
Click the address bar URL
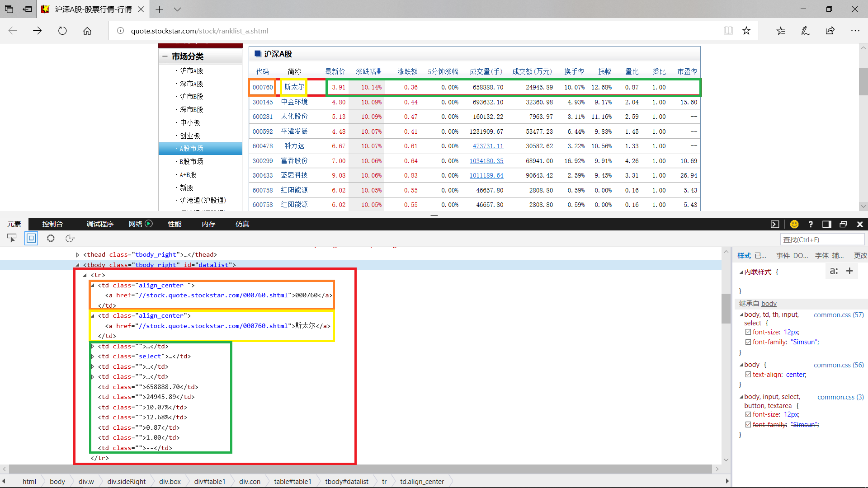coord(199,31)
